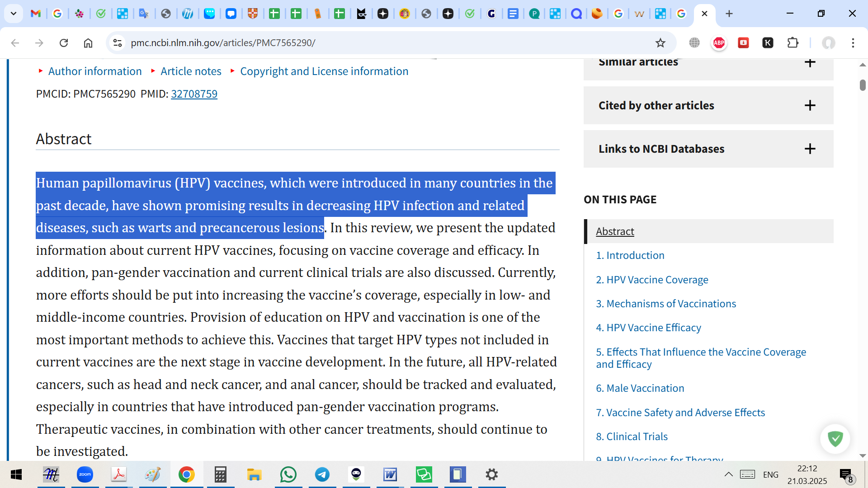
Task: Click the browser reload button
Action: coord(64,43)
